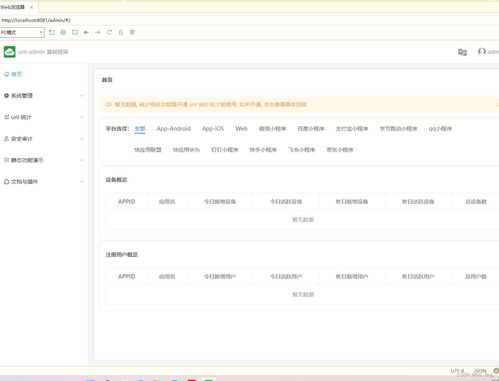
Task: Select the Web platform tab
Action: coord(241,129)
